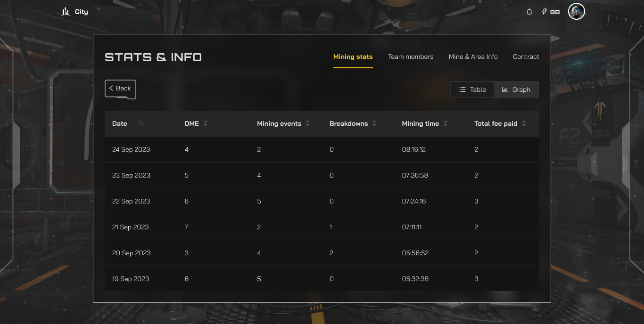This screenshot has height=324, width=644.
Task: Click the Total fee paid header label
Action: 496,123
